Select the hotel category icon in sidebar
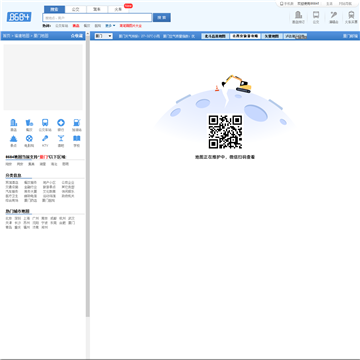The width and height of the screenshot is (360, 360). [13, 123]
